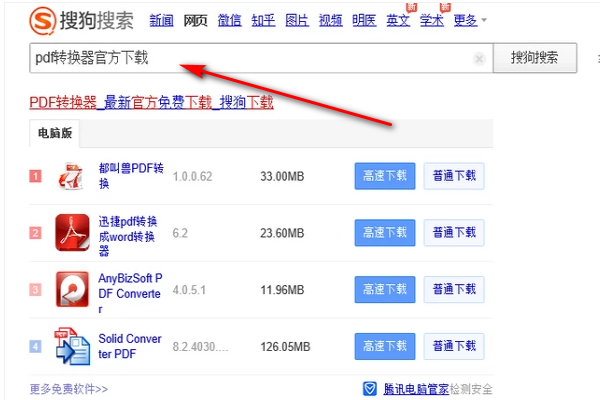
Task: Click 普通下载 for Solid Converter PDF
Action: click(x=454, y=346)
